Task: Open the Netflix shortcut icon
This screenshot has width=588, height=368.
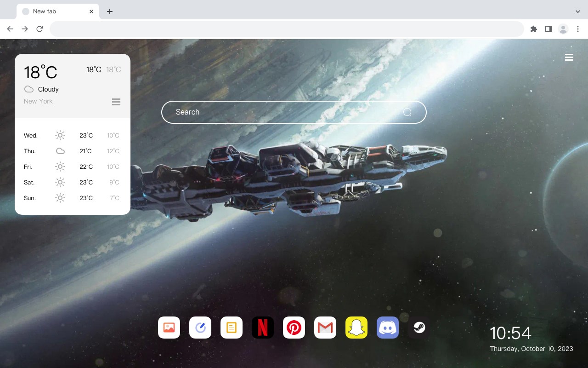Action: tap(263, 328)
